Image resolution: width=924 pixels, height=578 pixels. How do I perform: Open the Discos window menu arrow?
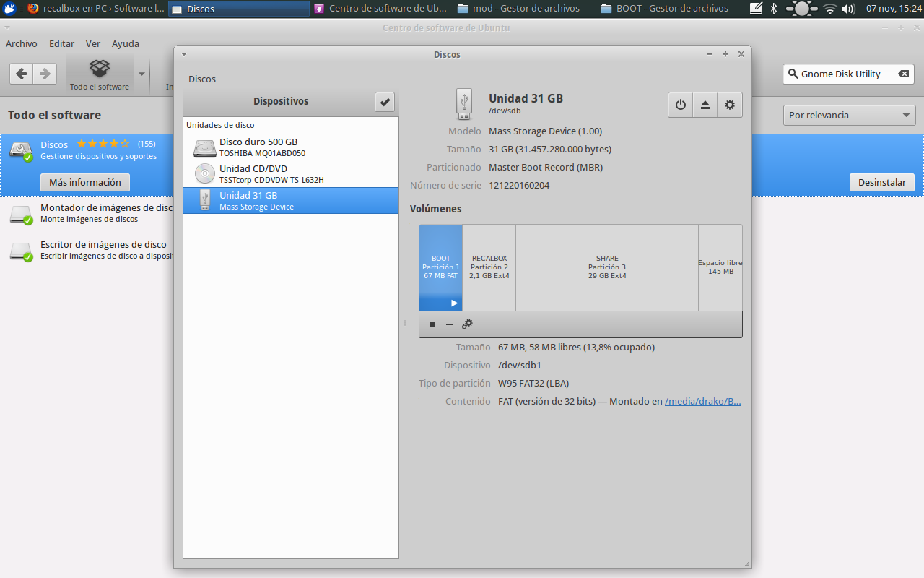point(184,54)
